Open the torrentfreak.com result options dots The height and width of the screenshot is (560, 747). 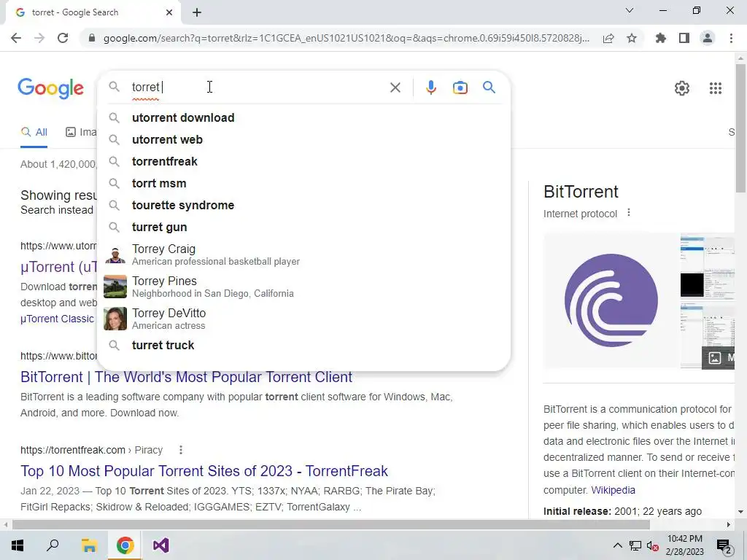pyautogui.click(x=181, y=449)
